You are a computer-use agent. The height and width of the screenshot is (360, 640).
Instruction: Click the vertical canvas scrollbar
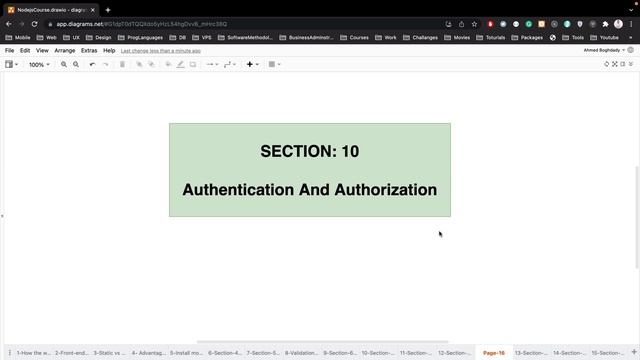point(637,217)
